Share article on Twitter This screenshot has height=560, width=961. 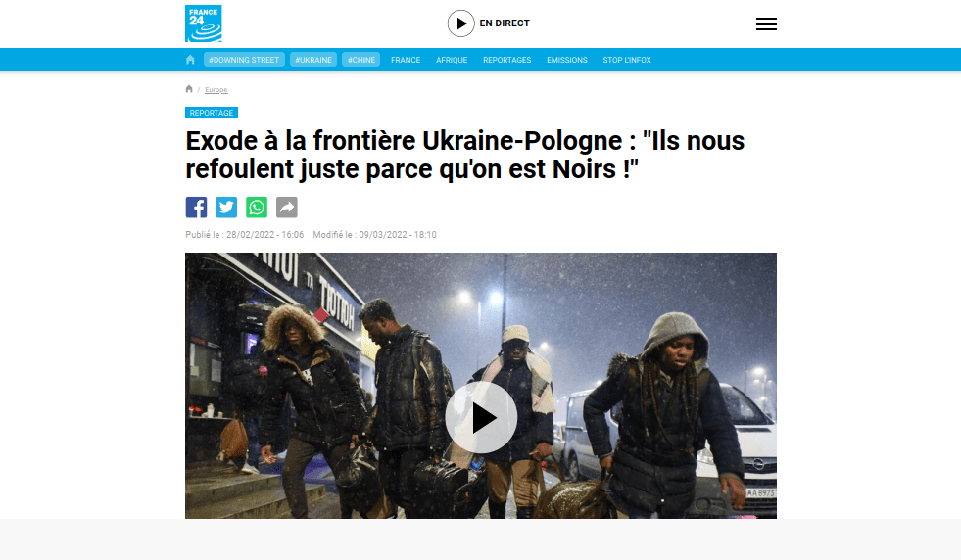tap(226, 208)
